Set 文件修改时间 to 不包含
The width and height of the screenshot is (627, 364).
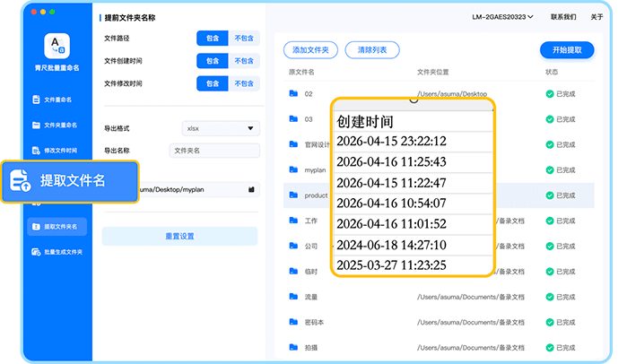tap(244, 83)
